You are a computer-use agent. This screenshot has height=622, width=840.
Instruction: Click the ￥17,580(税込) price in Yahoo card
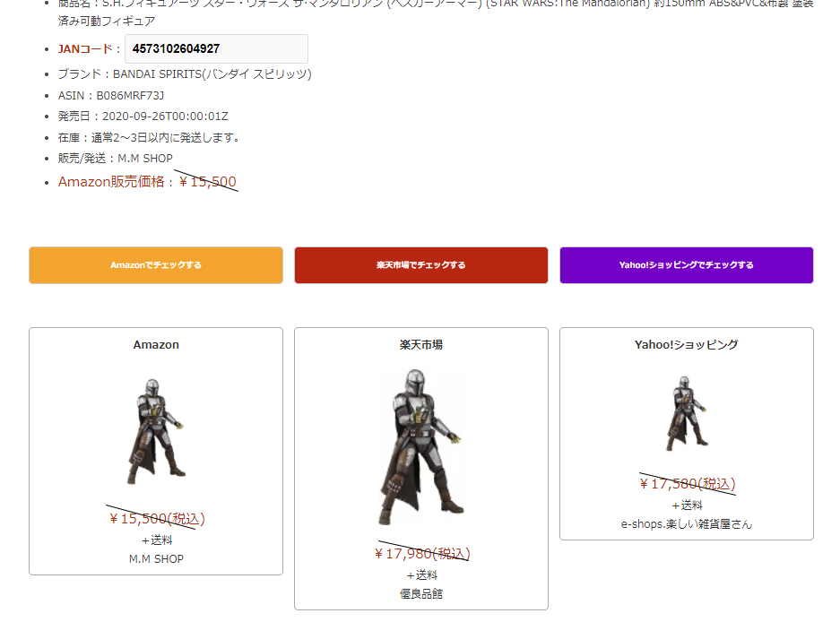pyautogui.click(x=688, y=484)
